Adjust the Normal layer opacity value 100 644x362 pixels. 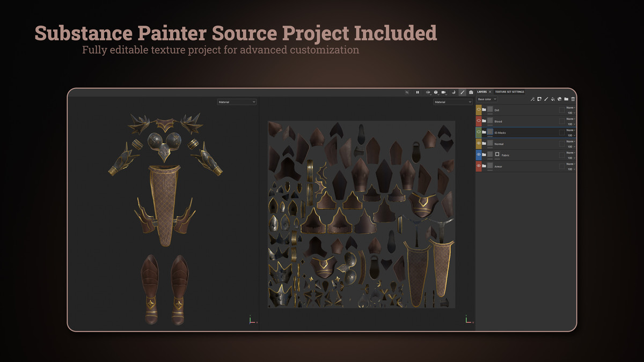[x=570, y=147]
